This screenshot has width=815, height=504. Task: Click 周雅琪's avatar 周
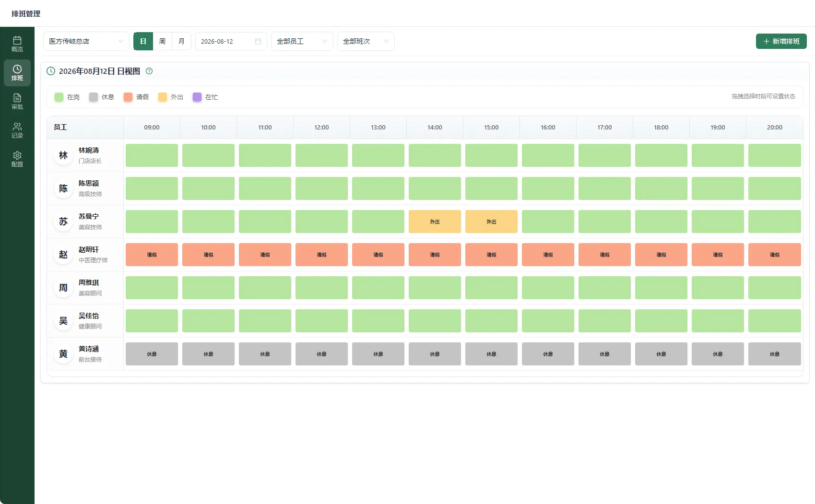[63, 288]
